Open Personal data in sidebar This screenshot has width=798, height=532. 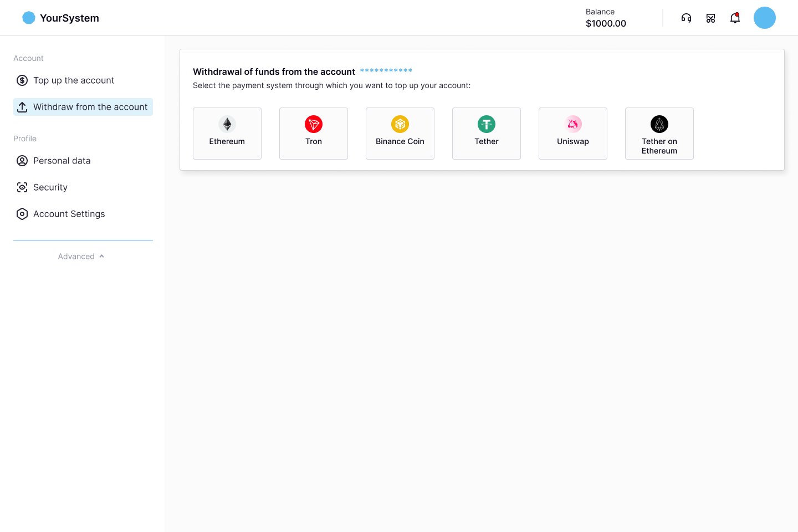click(62, 161)
